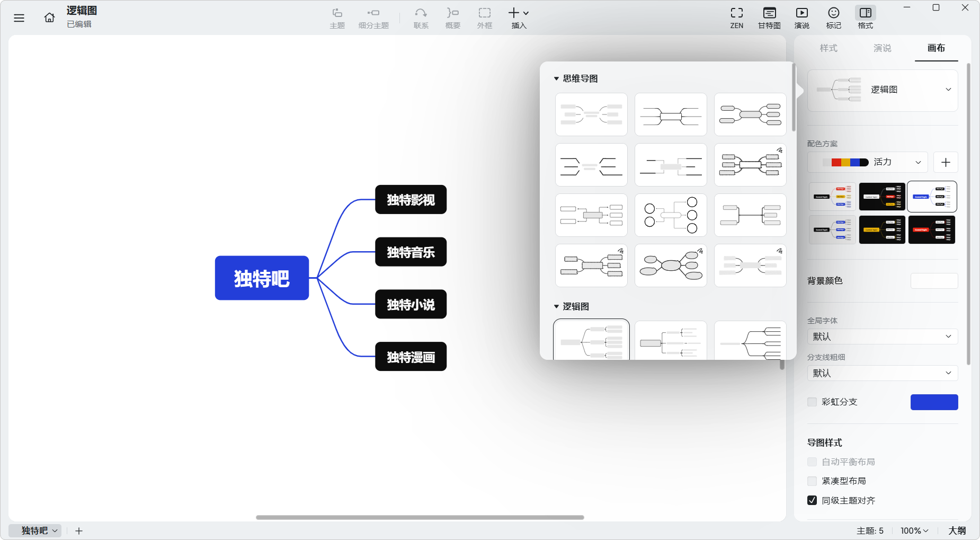Viewport: 980px width, 540px height.
Task: Open the 演说 presentation mode
Action: click(801, 17)
